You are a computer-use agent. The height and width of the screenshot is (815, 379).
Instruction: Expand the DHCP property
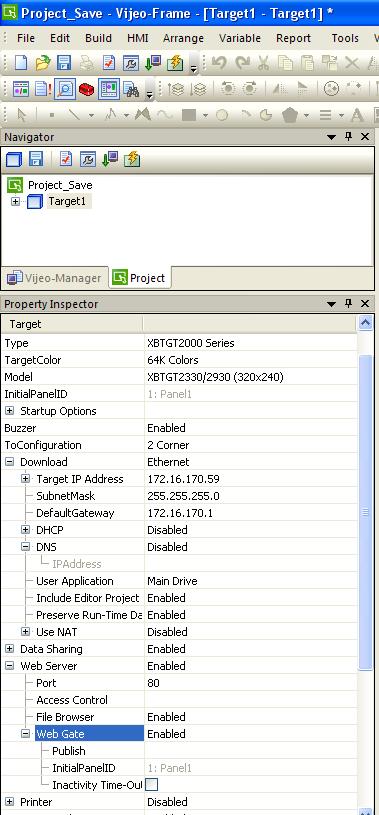coord(25,530)
